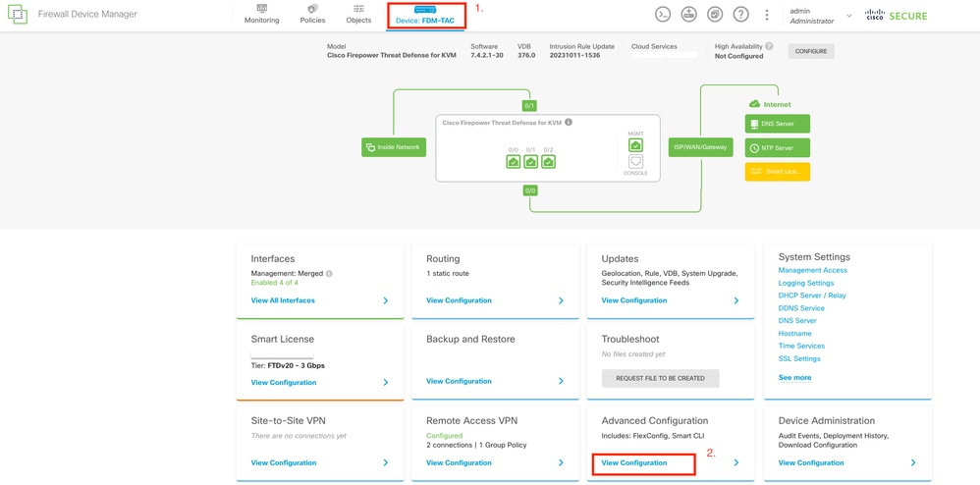
Task: Open Backup and Restore View Configuration link
Action: tap(459, 381)
